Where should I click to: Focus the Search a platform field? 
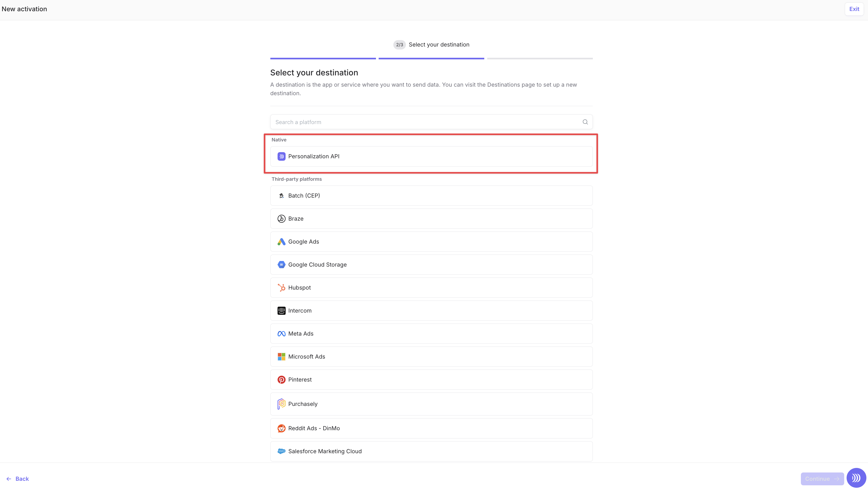click(431, 122)
